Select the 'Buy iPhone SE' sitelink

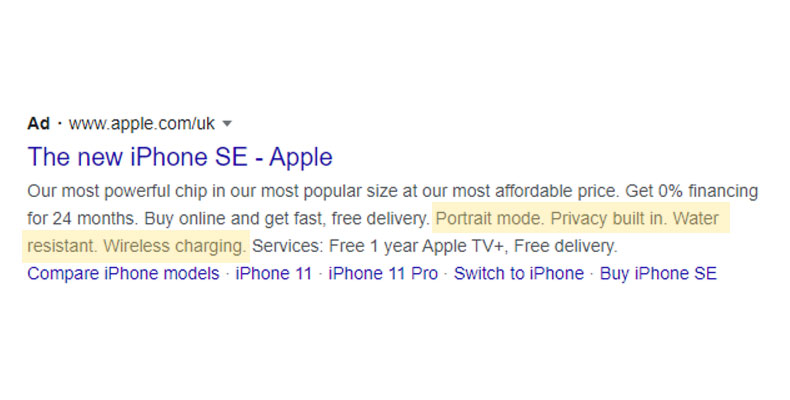[658, 274]
